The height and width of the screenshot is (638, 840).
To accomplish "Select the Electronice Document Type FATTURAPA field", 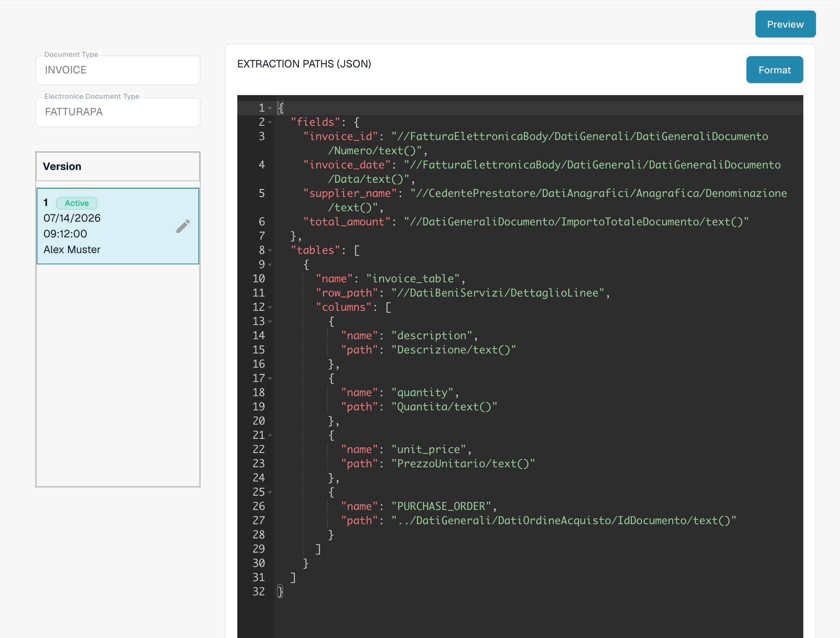I will pos(118,112).
